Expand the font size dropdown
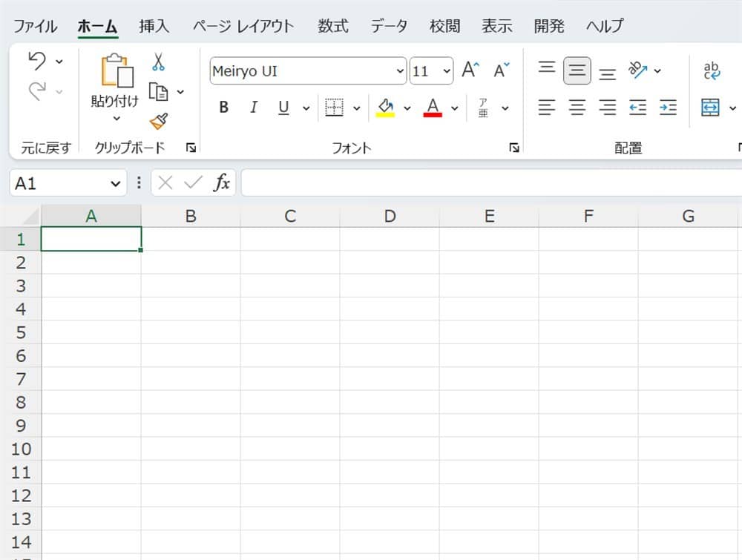The height and width of the screenshot is (560, 742). click(447, 71)
